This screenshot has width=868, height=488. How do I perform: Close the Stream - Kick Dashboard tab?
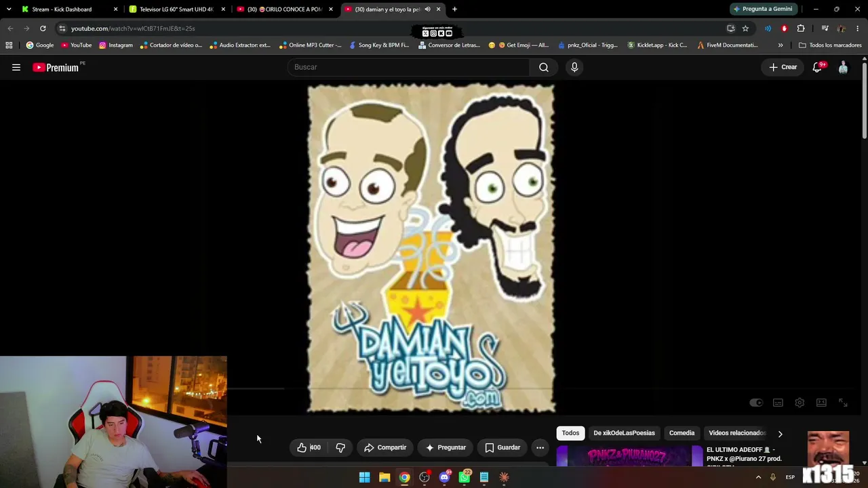click(x=115, y=9)
